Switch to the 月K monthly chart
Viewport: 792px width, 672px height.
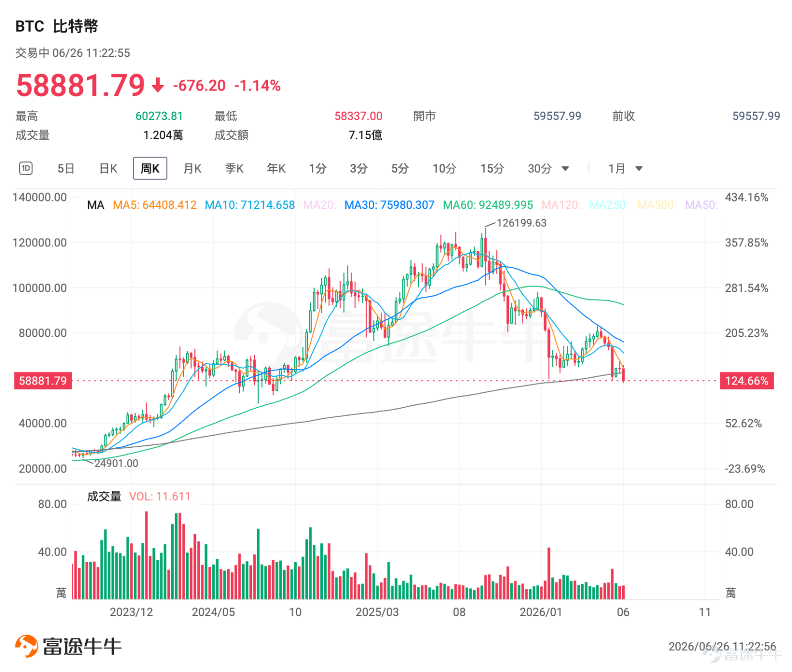tap(193, 169)
